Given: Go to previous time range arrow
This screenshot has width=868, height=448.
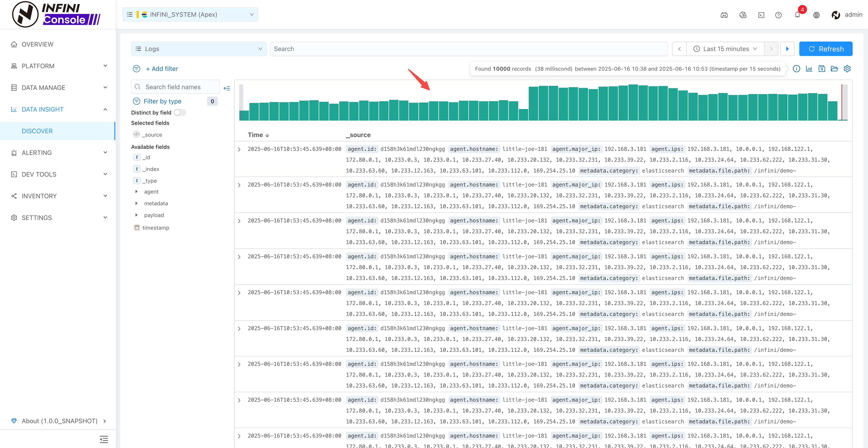Looking at the screenshot, I should [679, 49].
